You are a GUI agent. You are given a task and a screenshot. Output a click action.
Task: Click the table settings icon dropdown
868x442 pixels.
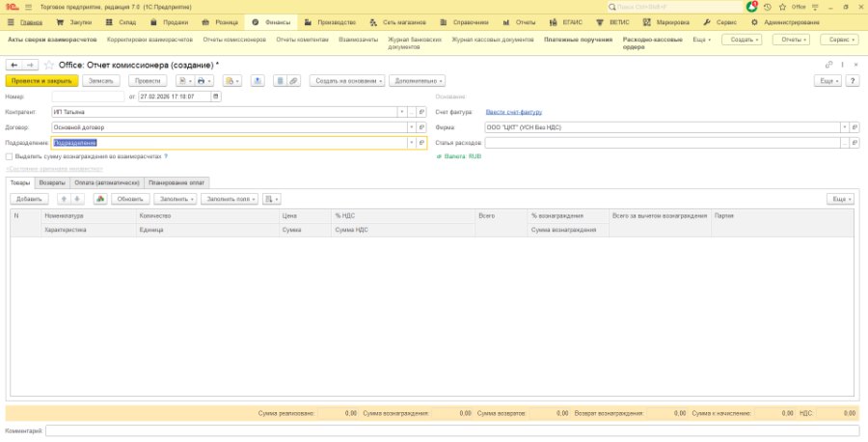(271, 199)
